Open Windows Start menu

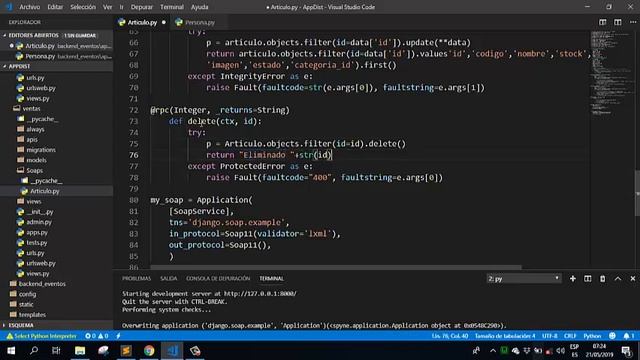(x=11, y=351)
